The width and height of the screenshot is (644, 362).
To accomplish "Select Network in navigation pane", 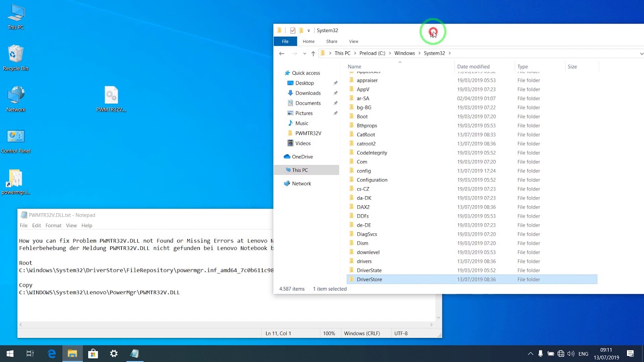I will click(x=297, y=184).
